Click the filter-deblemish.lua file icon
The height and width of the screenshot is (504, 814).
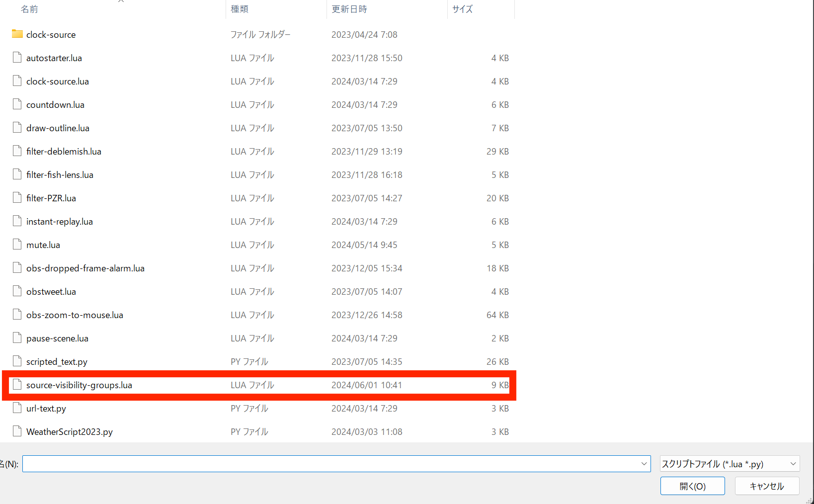pyautogui.click(x=17, y=151)
